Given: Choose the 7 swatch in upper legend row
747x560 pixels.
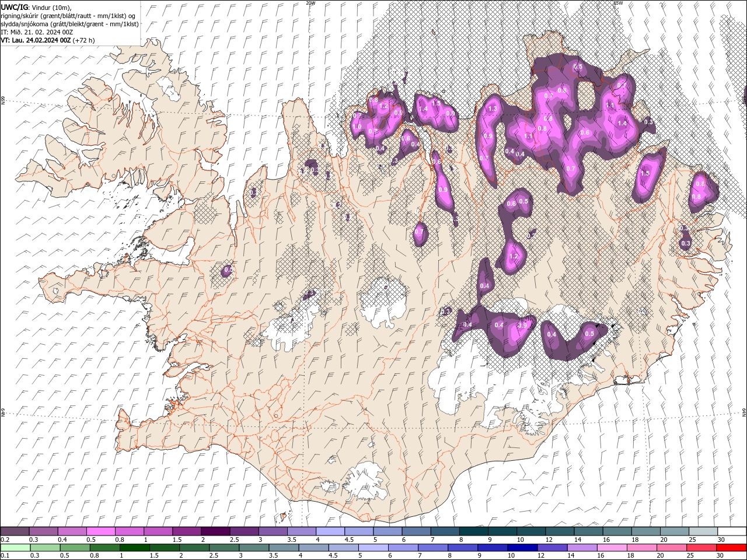Looking at the screenshot, I should [445, 531].
